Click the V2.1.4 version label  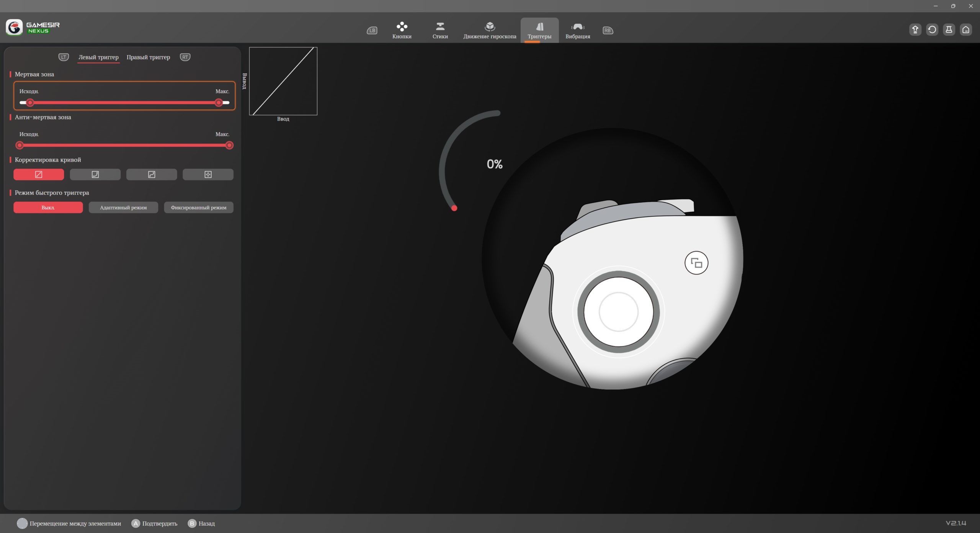tap(956, 523)
